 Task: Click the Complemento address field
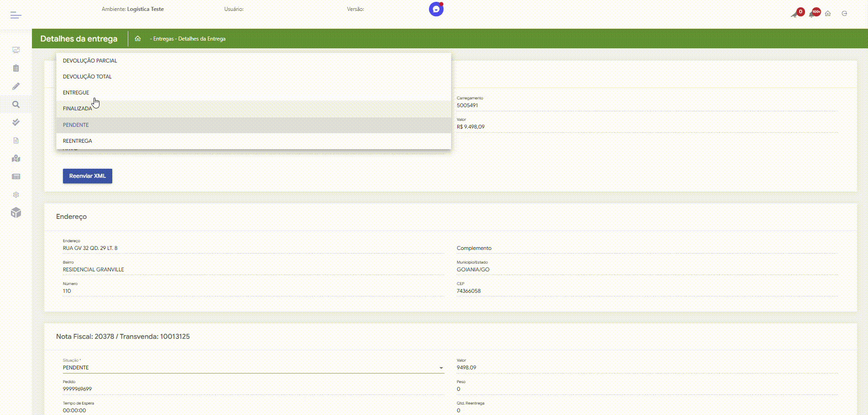[x=646, y=248]
